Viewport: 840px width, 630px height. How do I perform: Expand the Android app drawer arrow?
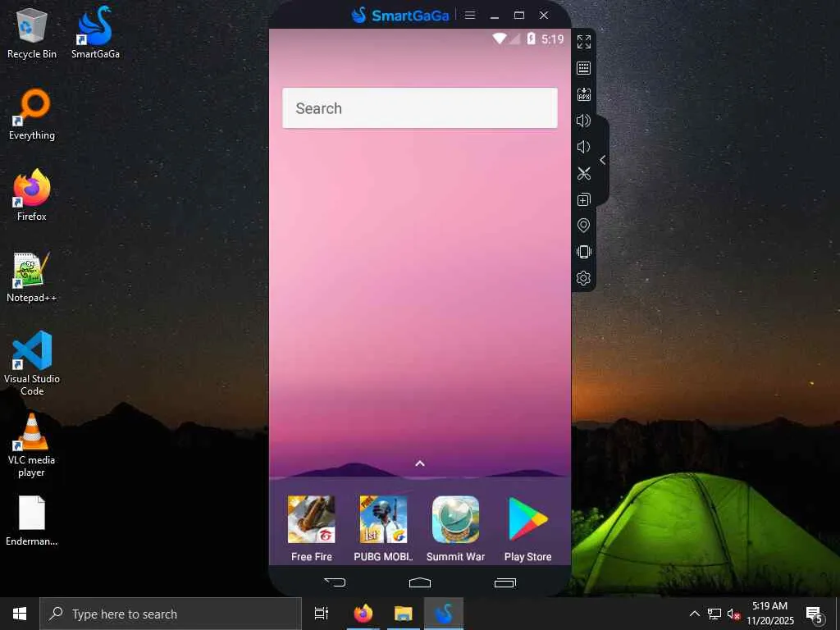point(420,463)
